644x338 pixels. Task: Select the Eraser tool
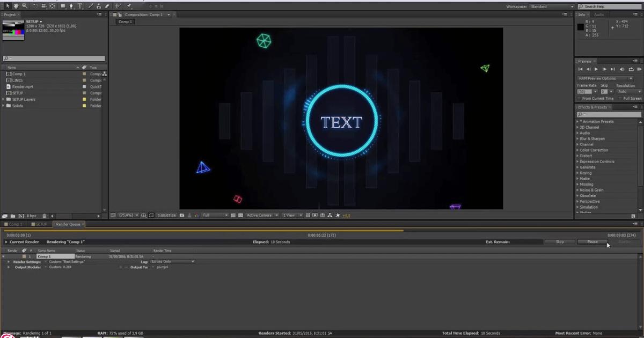click(106, 6)
